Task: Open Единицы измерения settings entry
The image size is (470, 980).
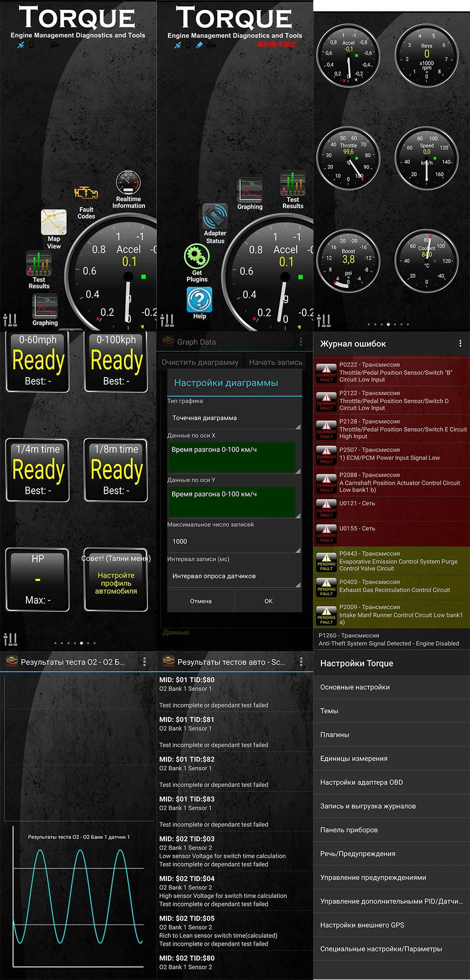Action: [392, 759]
